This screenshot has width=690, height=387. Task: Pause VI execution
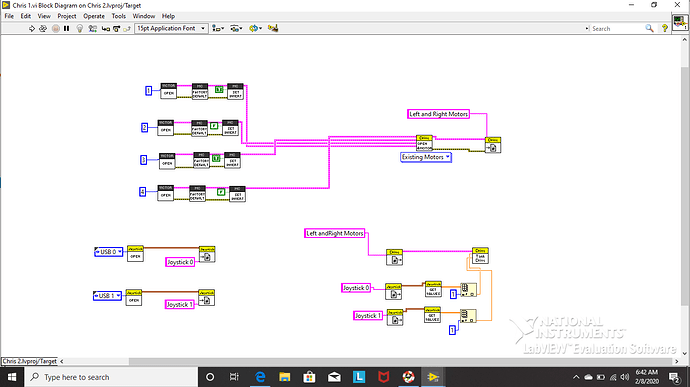[x=66, y=28]
